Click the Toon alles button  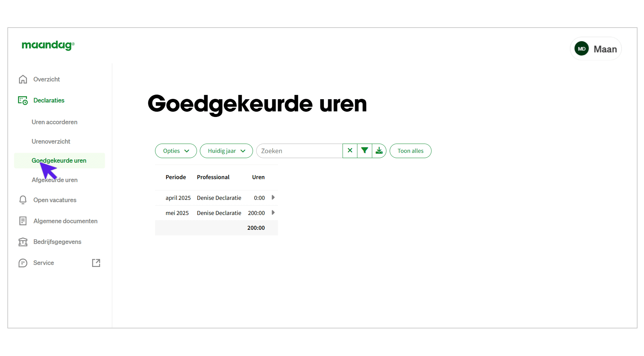coord(410,151)
